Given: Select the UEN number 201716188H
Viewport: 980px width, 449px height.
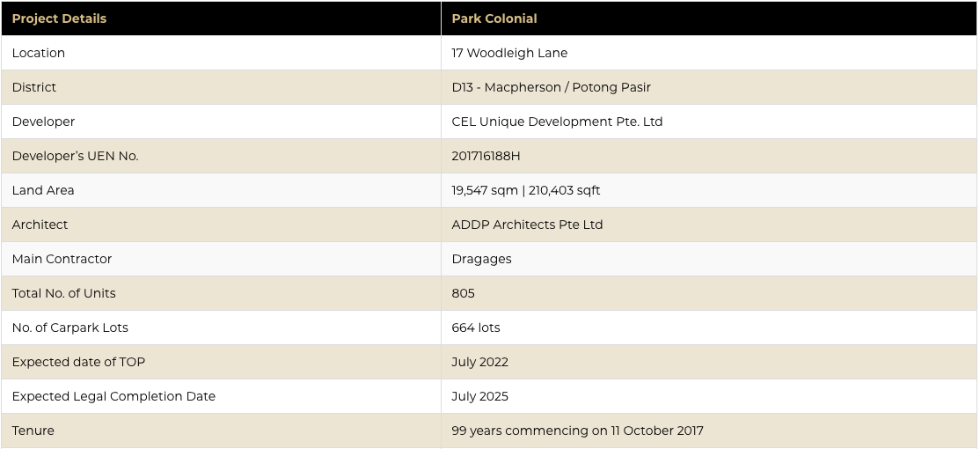Looking at the screenshot, I should (x=486, y=157).
